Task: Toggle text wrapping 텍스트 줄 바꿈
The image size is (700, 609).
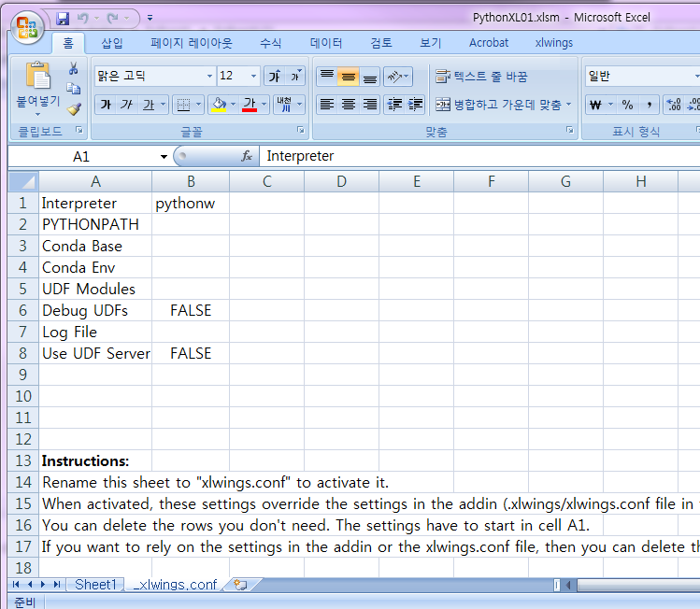Action: click(x=481, y=77)
